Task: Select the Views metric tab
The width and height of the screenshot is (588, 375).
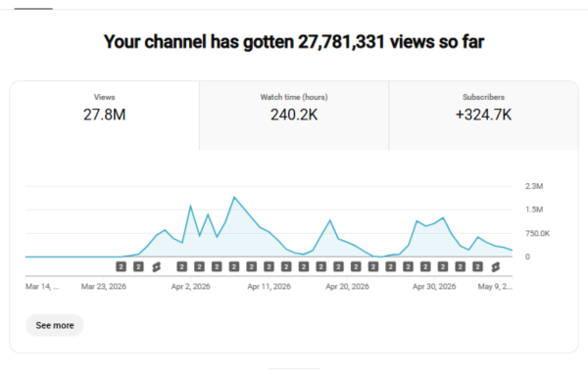Action: (x=105, y=116)
